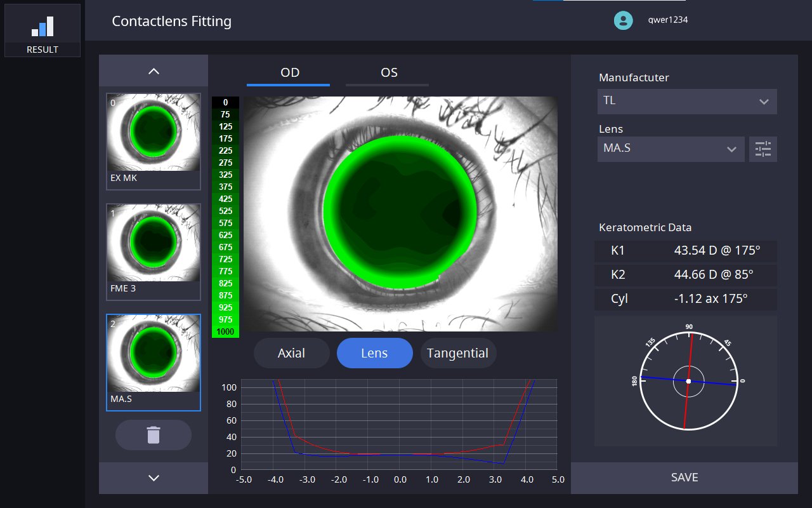Click the main eye fluorescein image
Screen dimensions: 812x508
coord(400,213)
